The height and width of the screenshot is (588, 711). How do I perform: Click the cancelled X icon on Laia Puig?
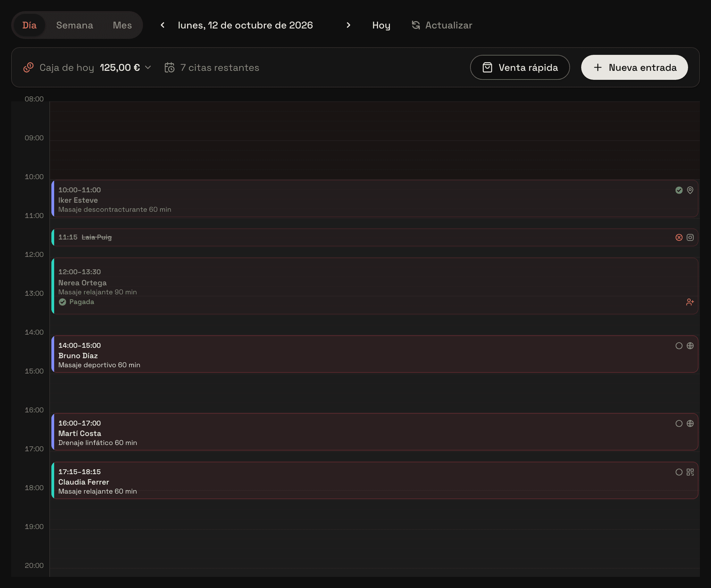[x=679, y=237]
